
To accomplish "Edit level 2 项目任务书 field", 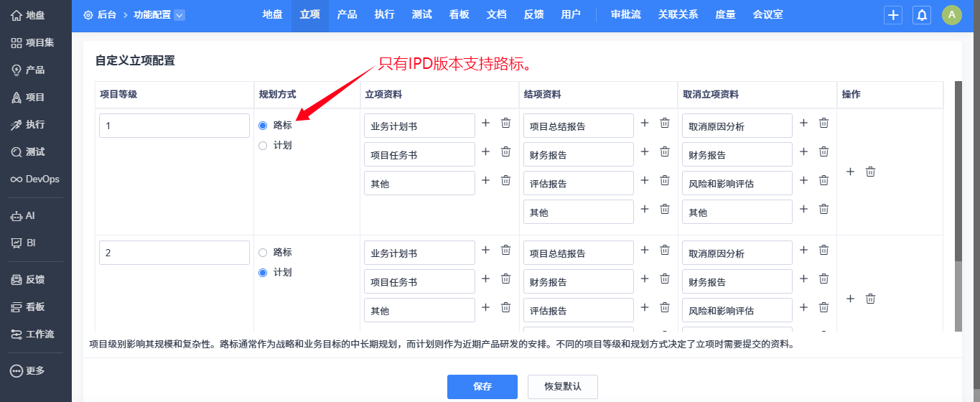I will 420,281.
